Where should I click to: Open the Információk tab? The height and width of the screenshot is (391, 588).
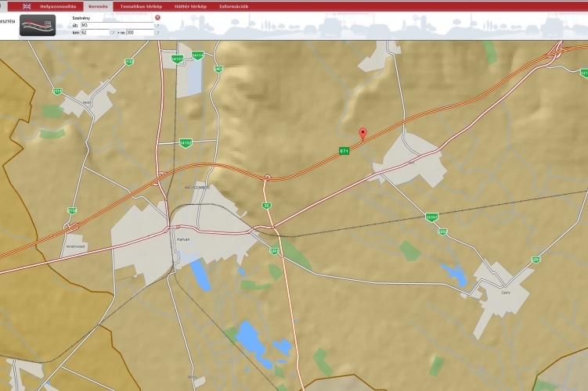[x=234, y=5]
